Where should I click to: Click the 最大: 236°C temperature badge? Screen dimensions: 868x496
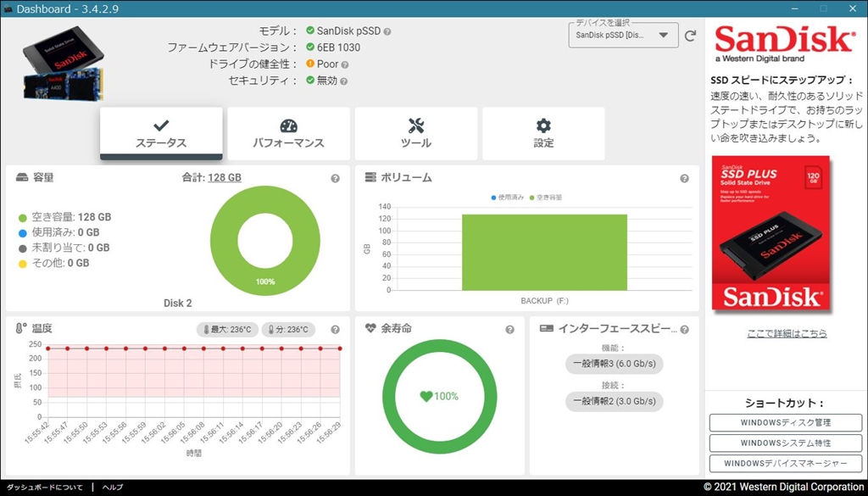coord(227,330)
